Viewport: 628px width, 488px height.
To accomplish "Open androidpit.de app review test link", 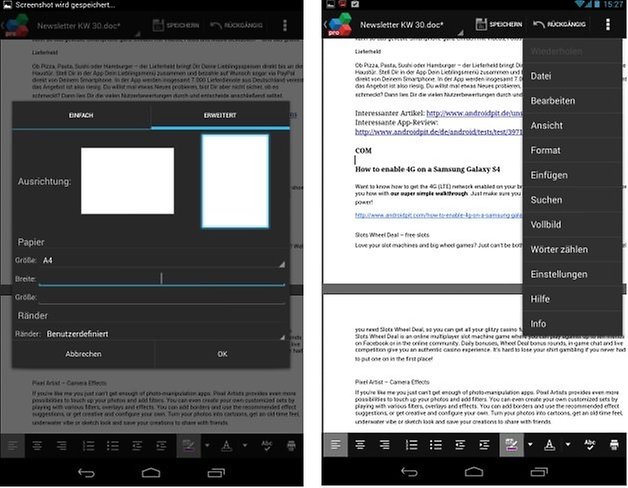I will (439, 132).
